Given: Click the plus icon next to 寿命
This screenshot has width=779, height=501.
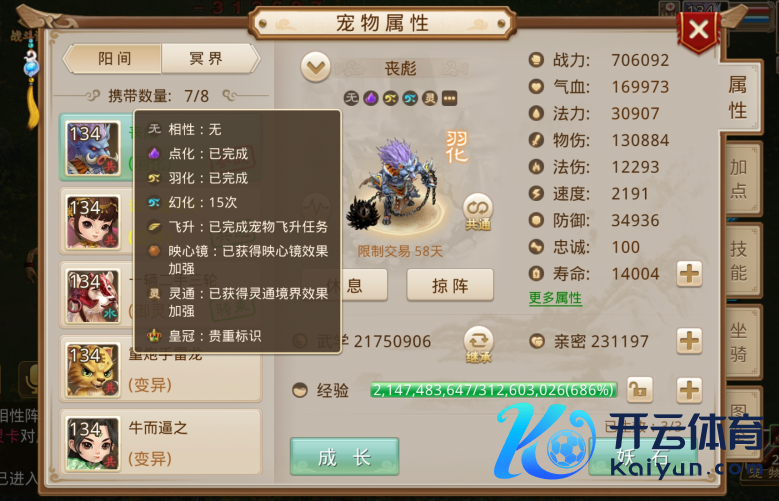Looking at the screenshot, I should coord(689,273).
